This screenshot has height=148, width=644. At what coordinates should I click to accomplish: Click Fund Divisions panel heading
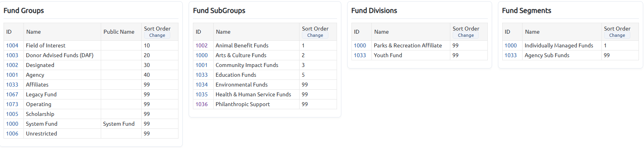click(x=374, y=11)
